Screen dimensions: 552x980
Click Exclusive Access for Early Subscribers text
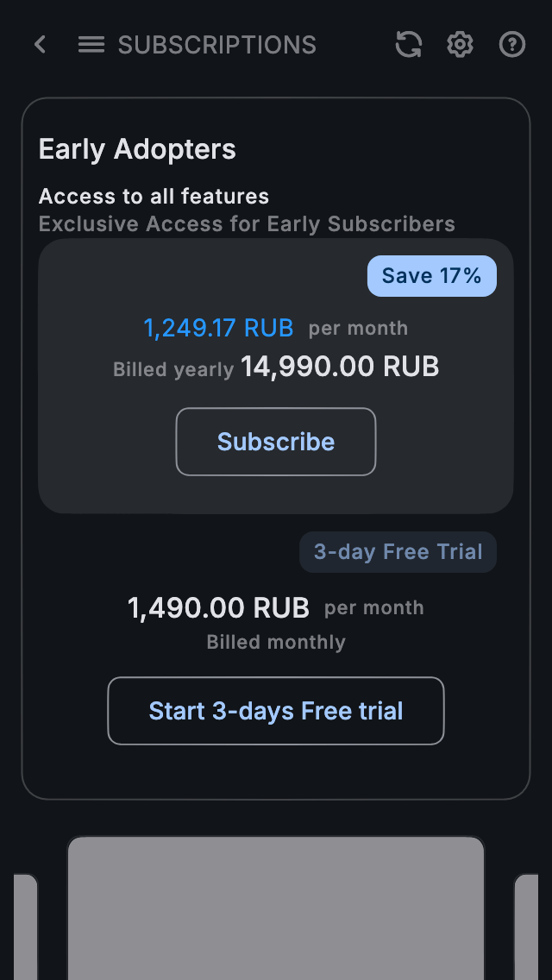coord(247,224)
